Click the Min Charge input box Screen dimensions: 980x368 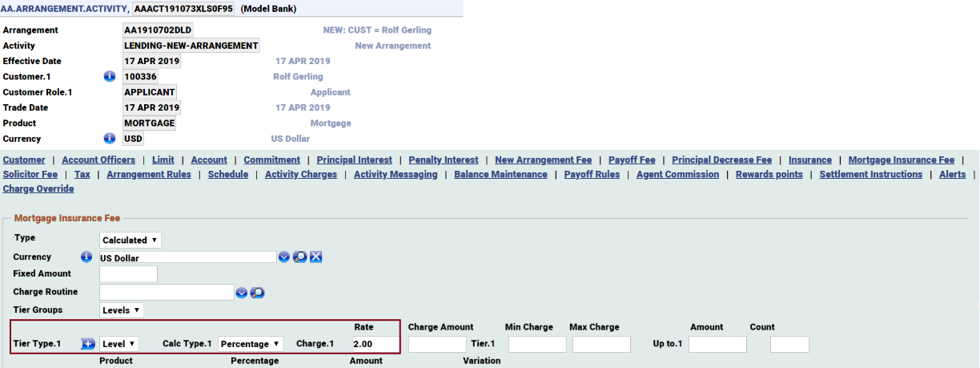[x=536, y=345]
